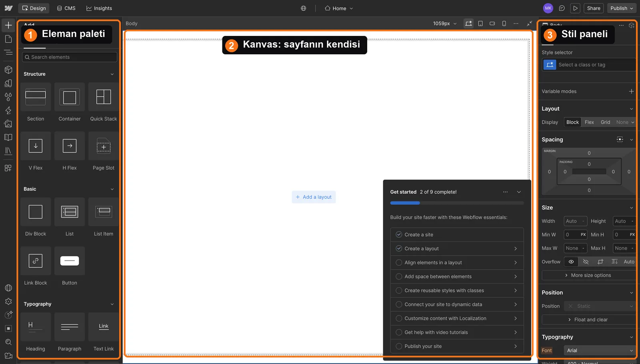
Task: Switch to the Insights tab
Action: 99,8
